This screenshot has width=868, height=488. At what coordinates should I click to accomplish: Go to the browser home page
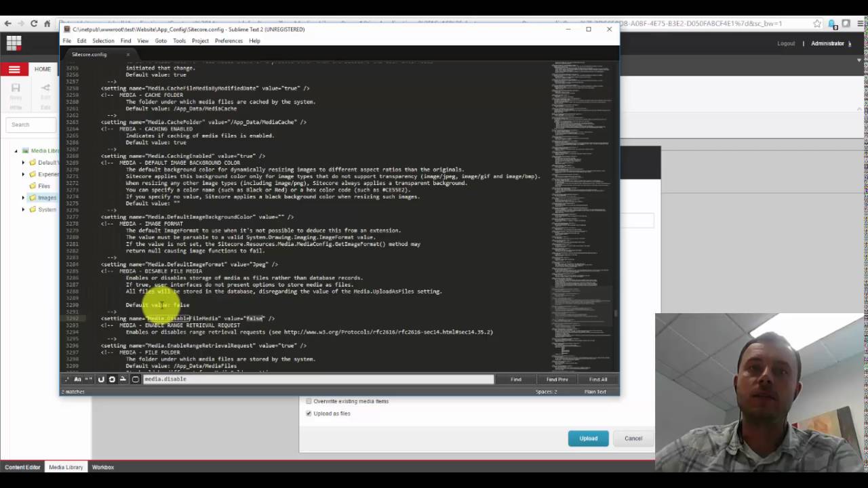pos(47,24)
